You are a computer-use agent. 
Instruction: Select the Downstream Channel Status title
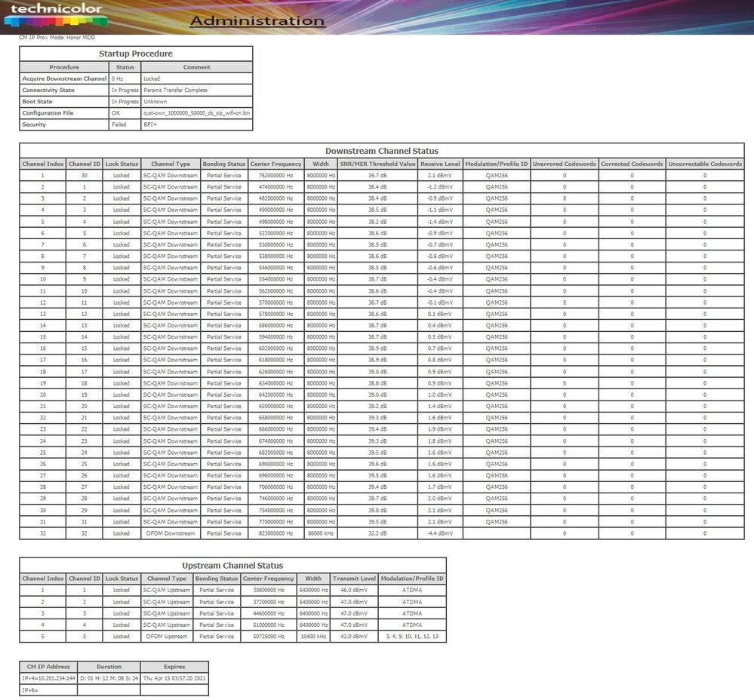(x=382, y=151)
